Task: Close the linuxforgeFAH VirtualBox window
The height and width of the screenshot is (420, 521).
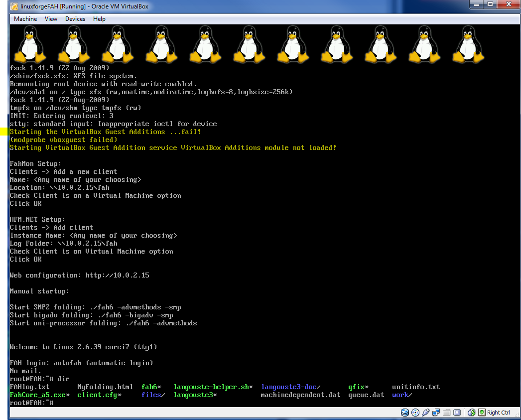Action: (x=509, y=4)
